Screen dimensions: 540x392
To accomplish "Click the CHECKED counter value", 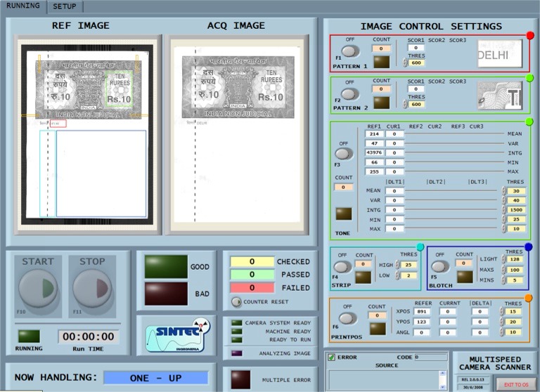I will pos(252,261).
